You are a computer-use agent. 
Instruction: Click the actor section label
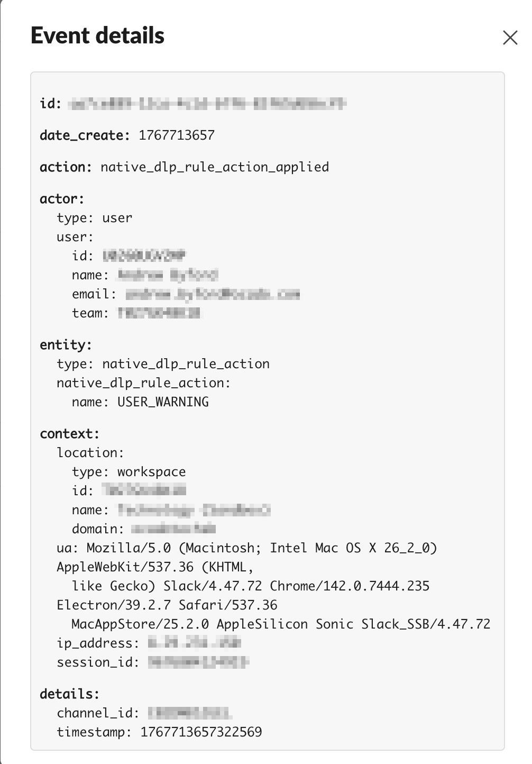(62, 199)
